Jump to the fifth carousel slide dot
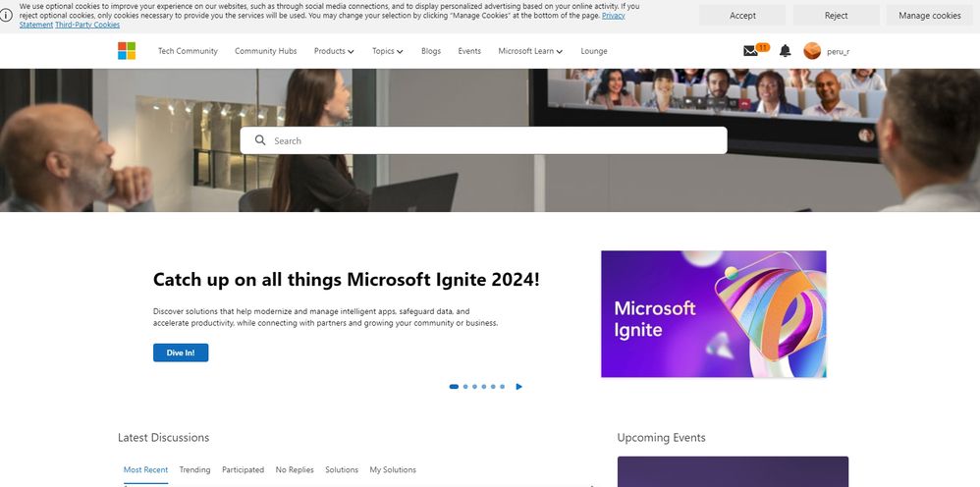This screenshot has height=487, width=980. [493, 386]
